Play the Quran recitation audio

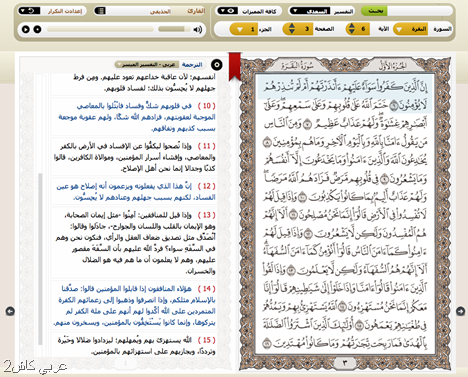(x=26, y=29)
